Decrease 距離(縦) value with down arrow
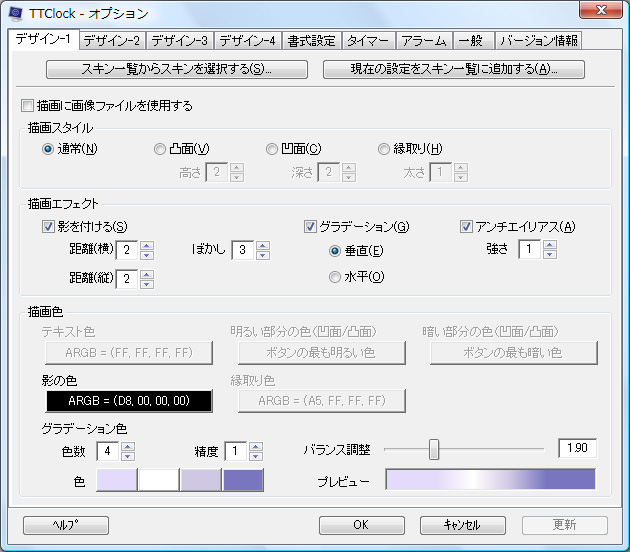The width and height of the screenshot is (630, 552). tap(147, 284)
